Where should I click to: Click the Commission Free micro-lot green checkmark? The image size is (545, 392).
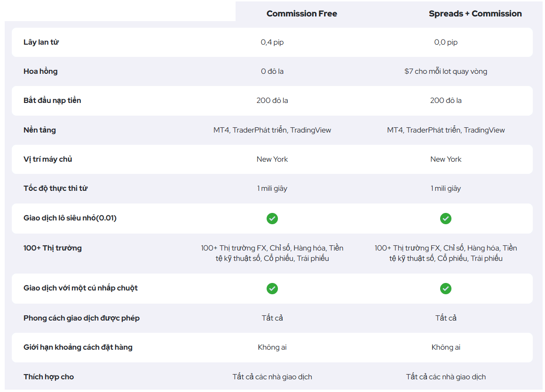pyautogui.click(x=272, y=219)
